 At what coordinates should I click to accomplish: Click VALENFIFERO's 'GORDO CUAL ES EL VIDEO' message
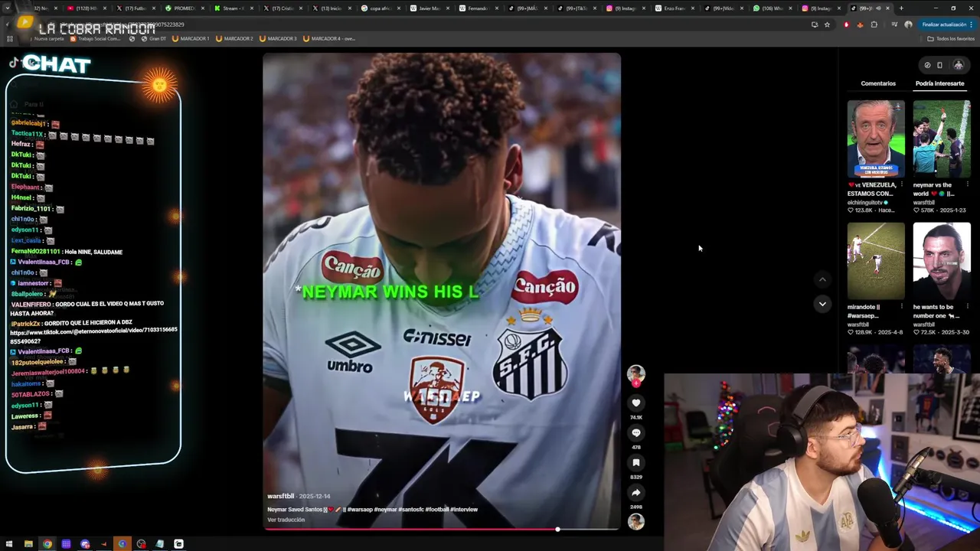[87, 308]
